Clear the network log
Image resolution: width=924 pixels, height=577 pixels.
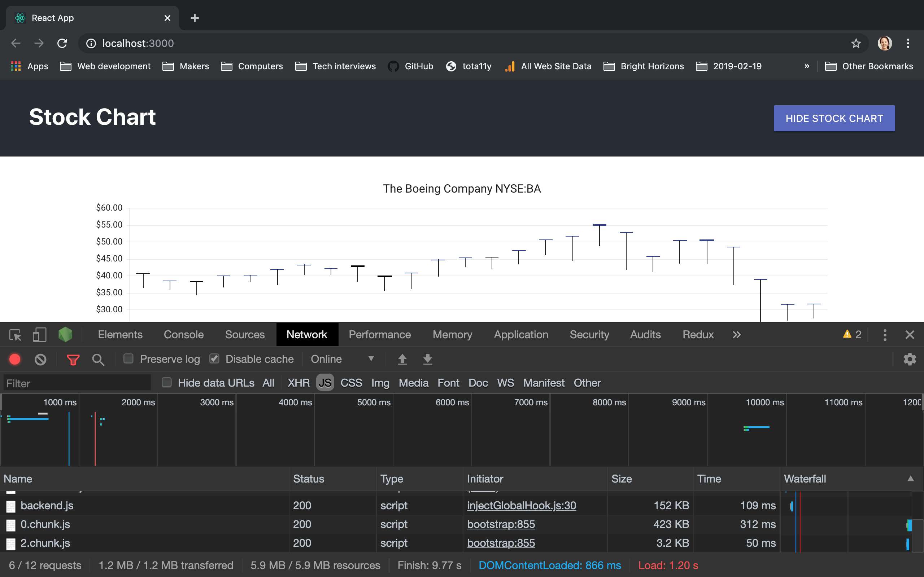click(40, 359)
